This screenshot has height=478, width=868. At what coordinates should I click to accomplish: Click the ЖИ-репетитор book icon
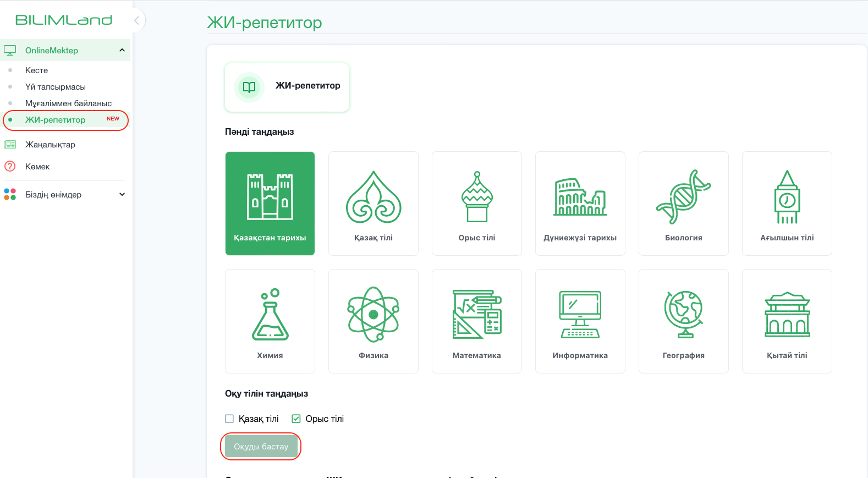click(x=249, y=87)
